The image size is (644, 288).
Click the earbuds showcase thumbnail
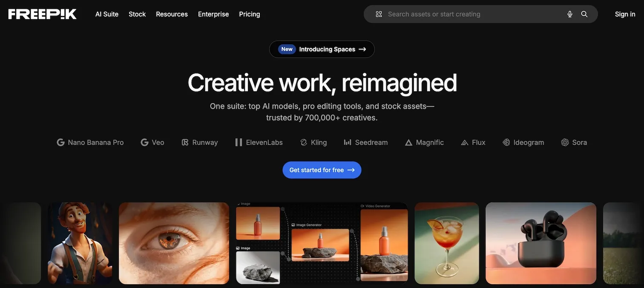click(x=540, y=243)
